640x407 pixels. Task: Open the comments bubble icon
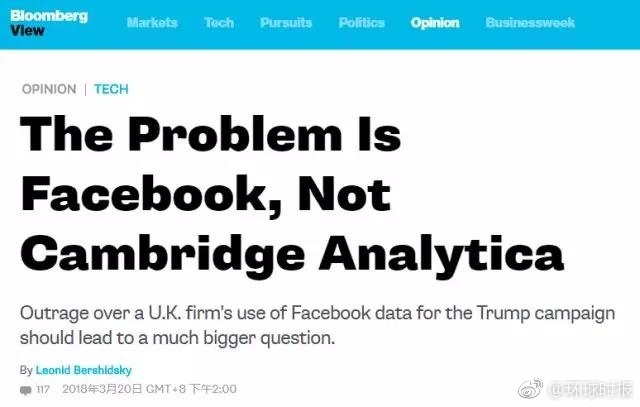point(25,389)
